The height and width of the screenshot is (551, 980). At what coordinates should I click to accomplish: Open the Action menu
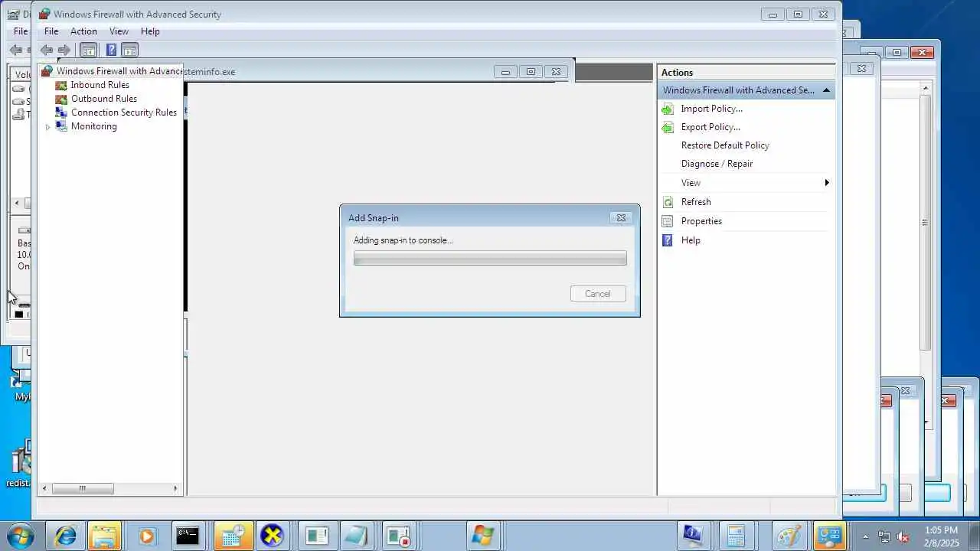pyautogui.click(x=83, y=31)
